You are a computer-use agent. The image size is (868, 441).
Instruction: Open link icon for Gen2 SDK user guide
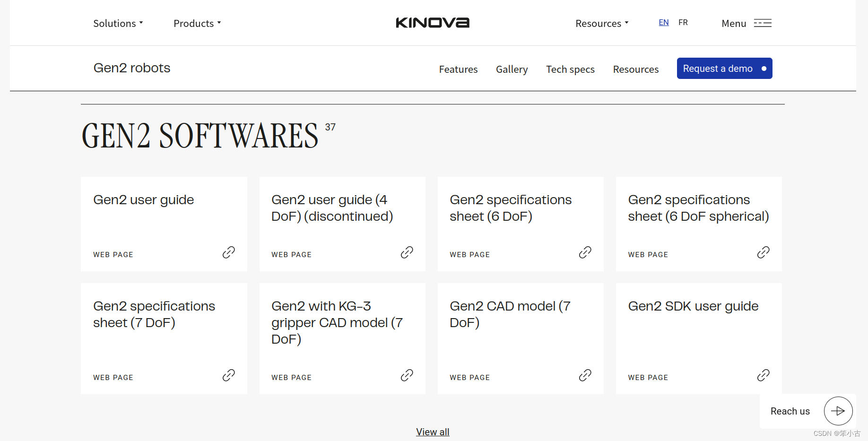(764, 375)
